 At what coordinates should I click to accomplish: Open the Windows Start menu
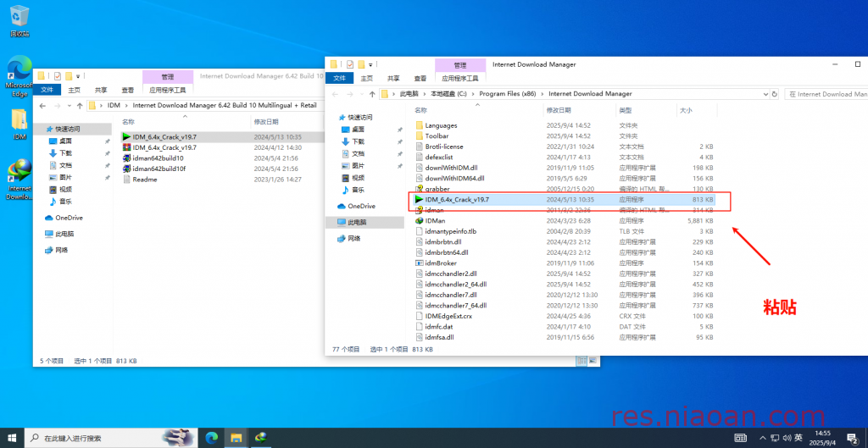pos(12,438)
